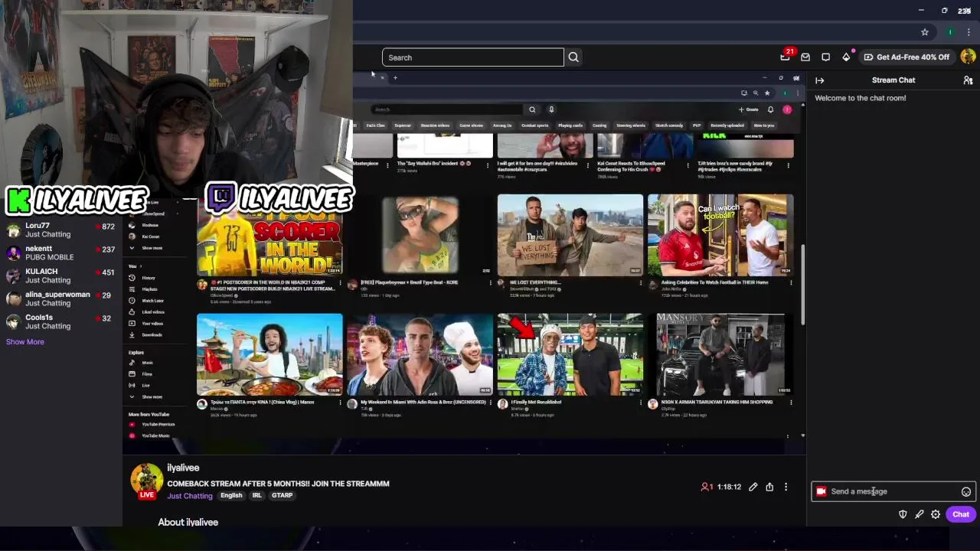Expand Show more under Explore section

pos(151,397)
